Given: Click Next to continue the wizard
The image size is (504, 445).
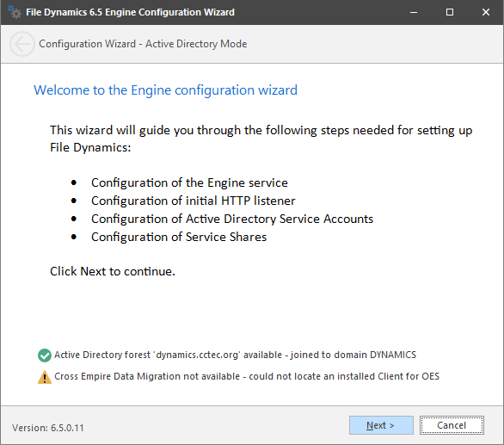Looking at the screenshot, I should pyautogui.click(x=381, y=425).
